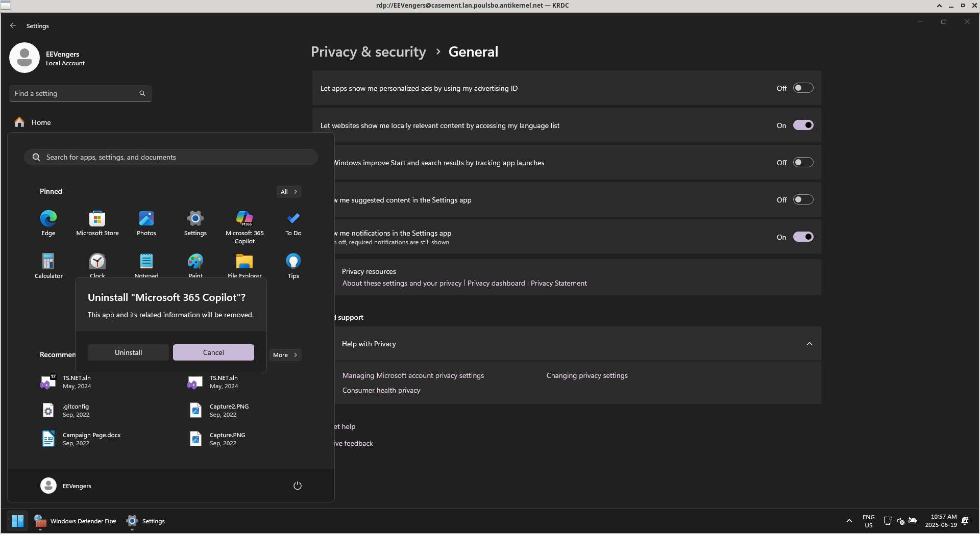Image resolution: width=980 pixels, height=534 pixels.
Task: Open Campaign Page.docx recommended file
Action: 91,439
